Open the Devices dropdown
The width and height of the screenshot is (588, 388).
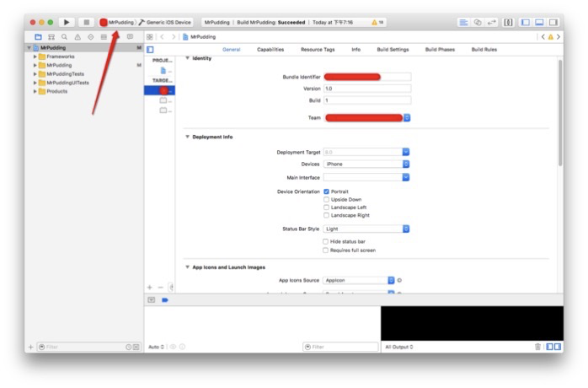click(366, 164)
